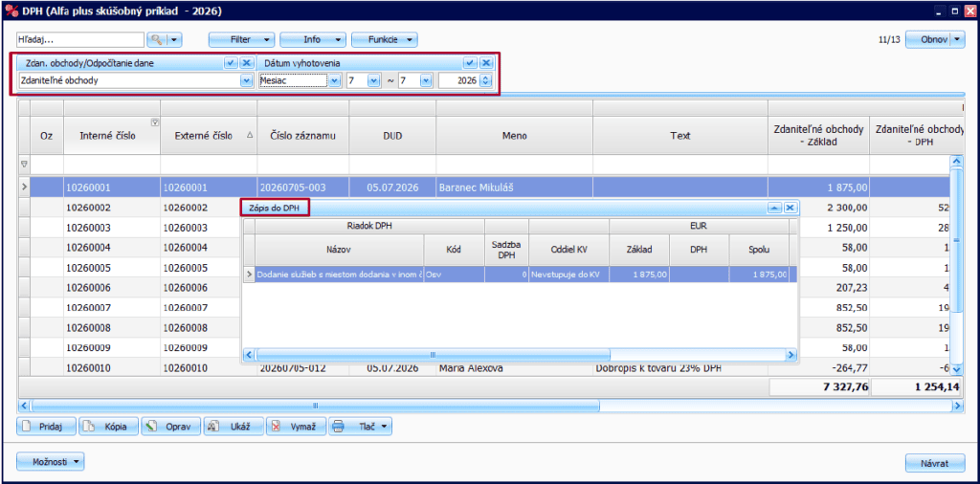Click the Návrat return button
Viewport: 980px width, 484px height.
(x=934, y=463)
